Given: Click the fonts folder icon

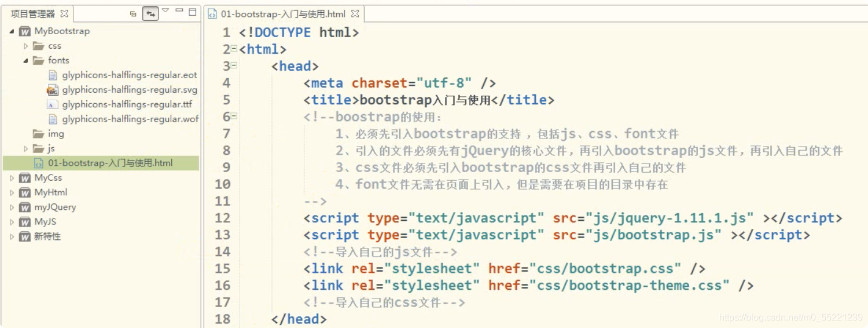Looking at the screenshot, I should point(38,60).
